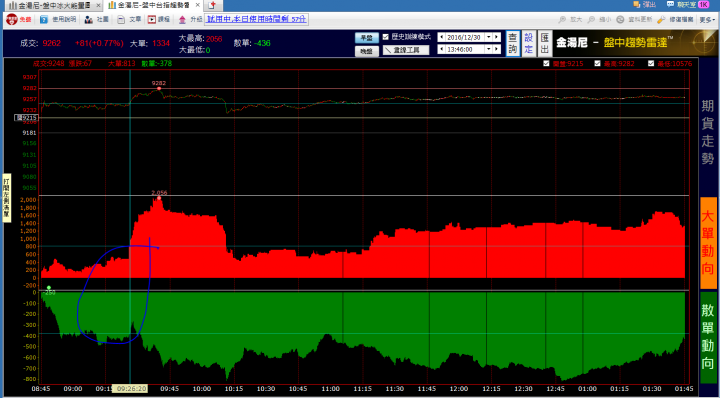Open the 打開左側清單 side tab
Image resolution: width=720 pixels, height=398 pixels.
coord(6,198)
